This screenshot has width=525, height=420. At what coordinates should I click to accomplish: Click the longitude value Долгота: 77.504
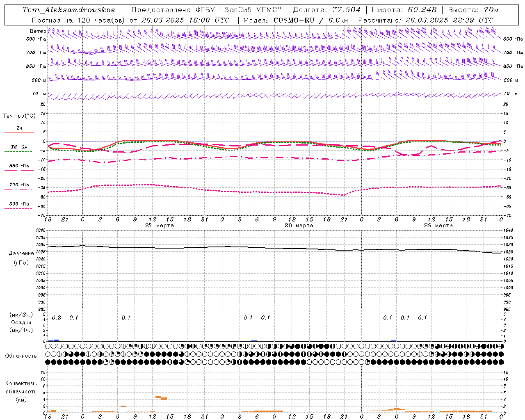pyautogui.click(x=327, y=9)
